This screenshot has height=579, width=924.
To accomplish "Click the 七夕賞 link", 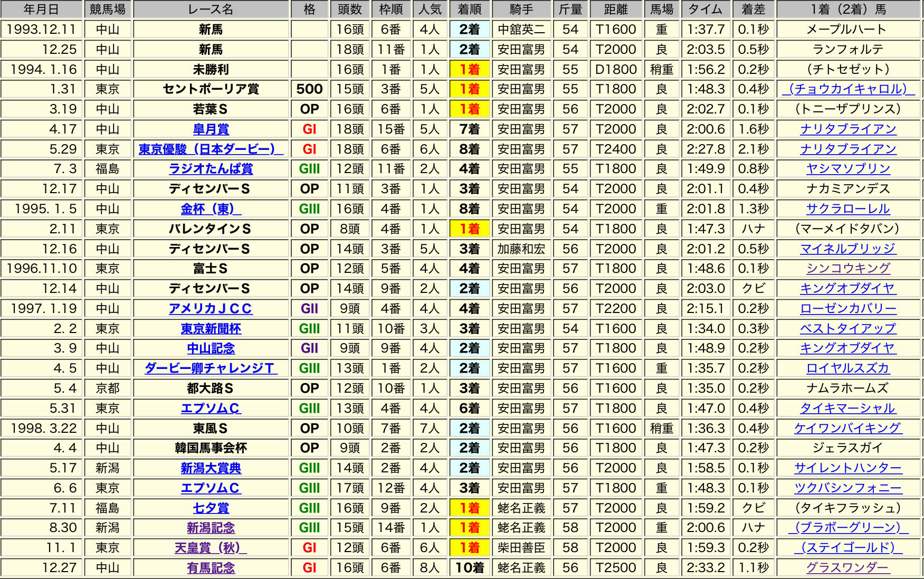I will 211,508.
